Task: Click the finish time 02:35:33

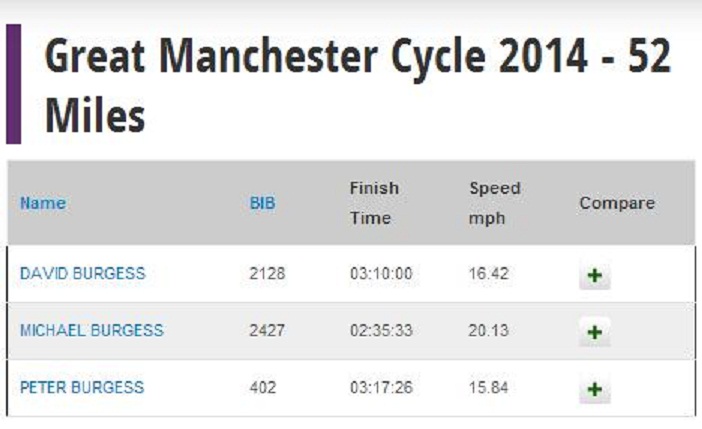Action: (381, 330)
